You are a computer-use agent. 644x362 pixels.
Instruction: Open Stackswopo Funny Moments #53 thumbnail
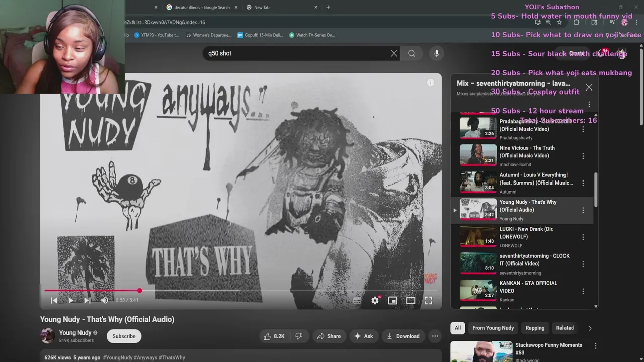coord(481,351)
